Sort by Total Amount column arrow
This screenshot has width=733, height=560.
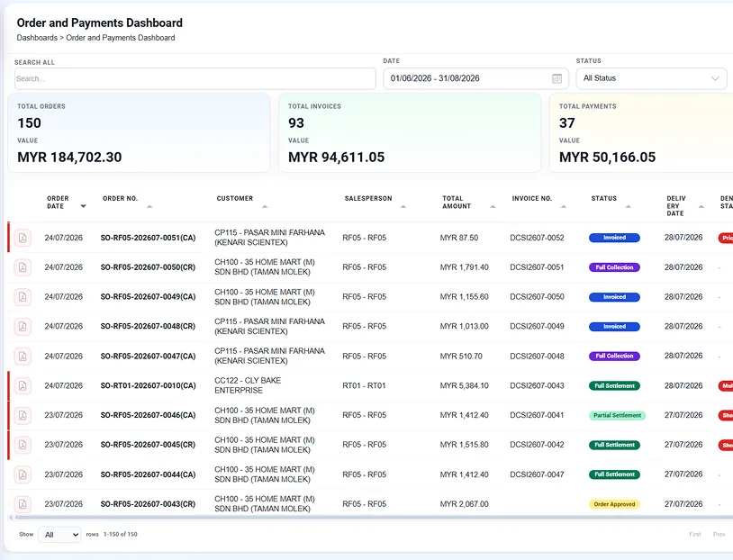click(x=493, y=206)
